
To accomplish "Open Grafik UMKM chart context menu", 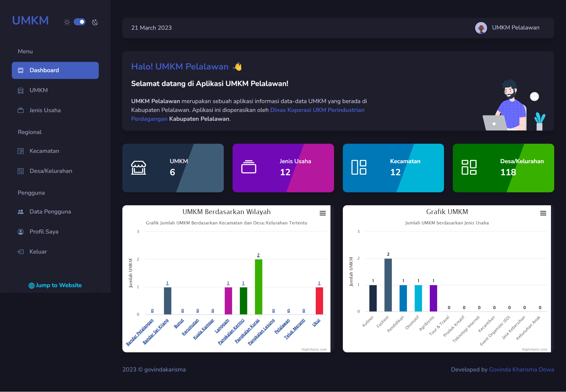I will pyautogui.click(x=543, y=213).
